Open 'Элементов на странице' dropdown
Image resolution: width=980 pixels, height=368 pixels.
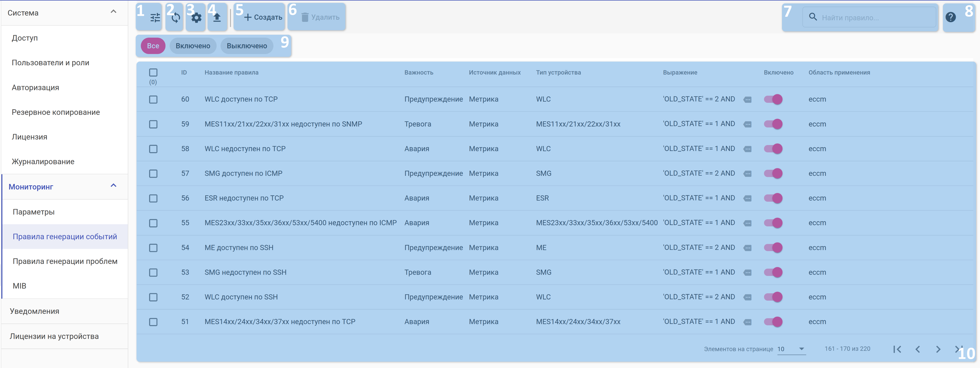[791, 349]
